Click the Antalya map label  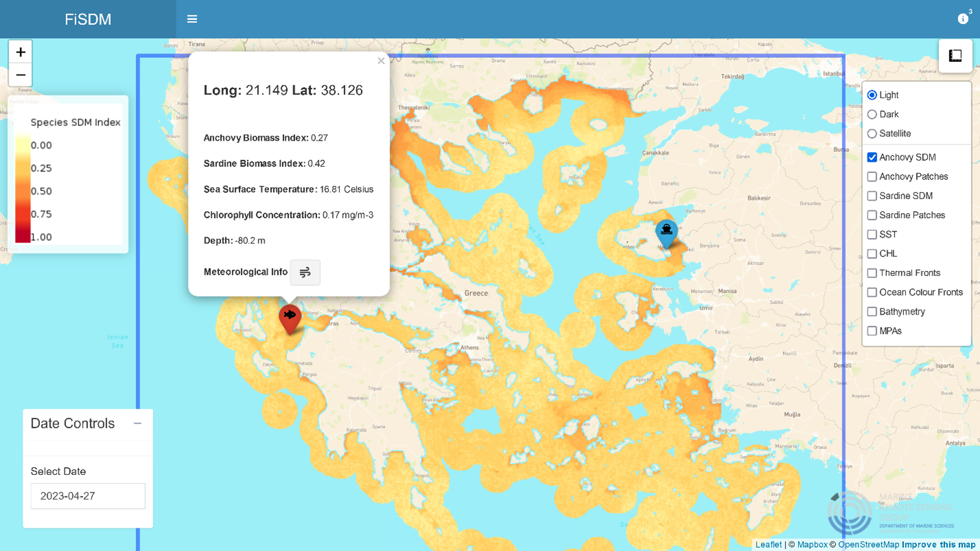tap(955, 443)
